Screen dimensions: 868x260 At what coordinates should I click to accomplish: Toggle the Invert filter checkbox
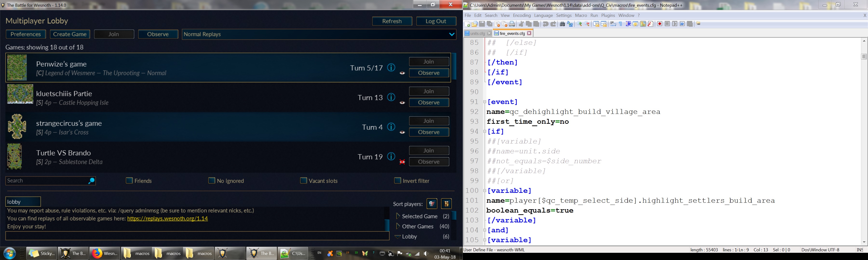click(x=398, y=181)
